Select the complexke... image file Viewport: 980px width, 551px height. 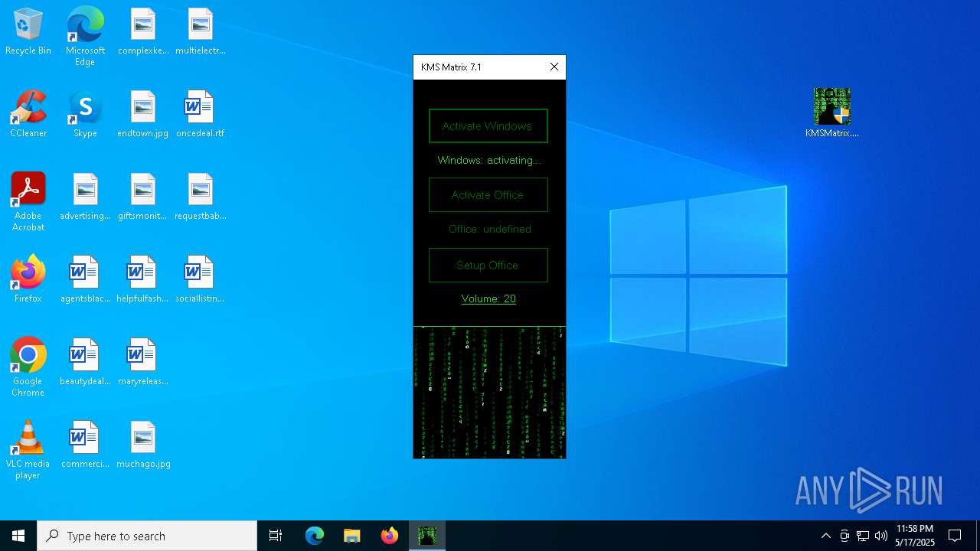(143, 32)
